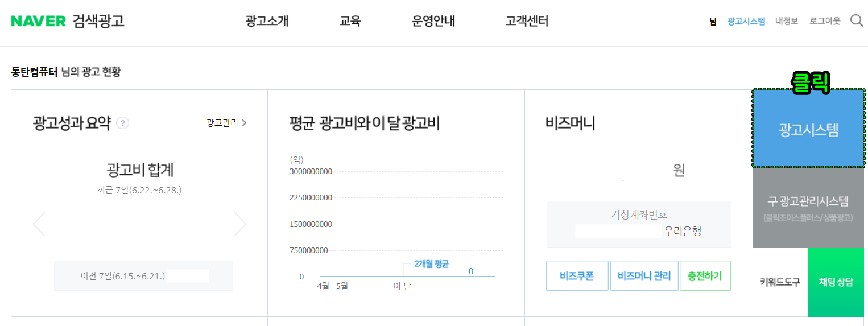
Task: Open the 고객센터 menu
Action: [527, 22]
